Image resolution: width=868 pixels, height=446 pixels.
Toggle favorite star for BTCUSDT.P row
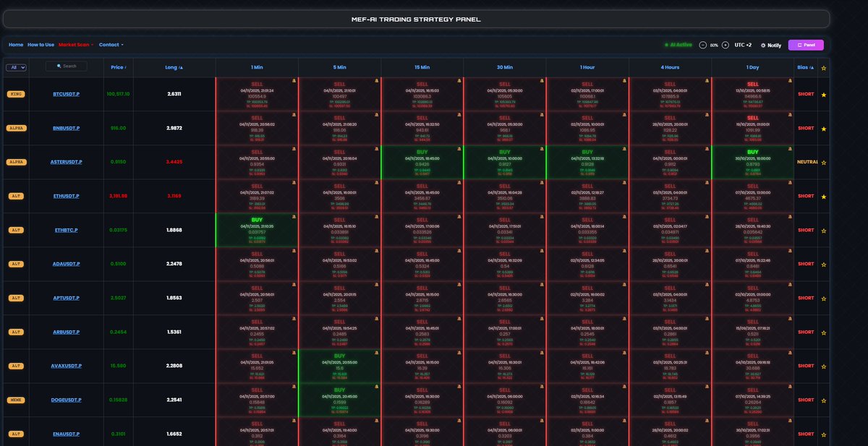pyautogui.click(x=824, y=95)
